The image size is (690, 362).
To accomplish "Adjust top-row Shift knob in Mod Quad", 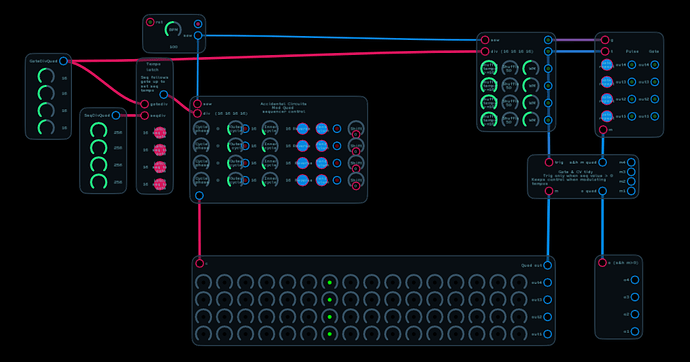I will [356, 128].
